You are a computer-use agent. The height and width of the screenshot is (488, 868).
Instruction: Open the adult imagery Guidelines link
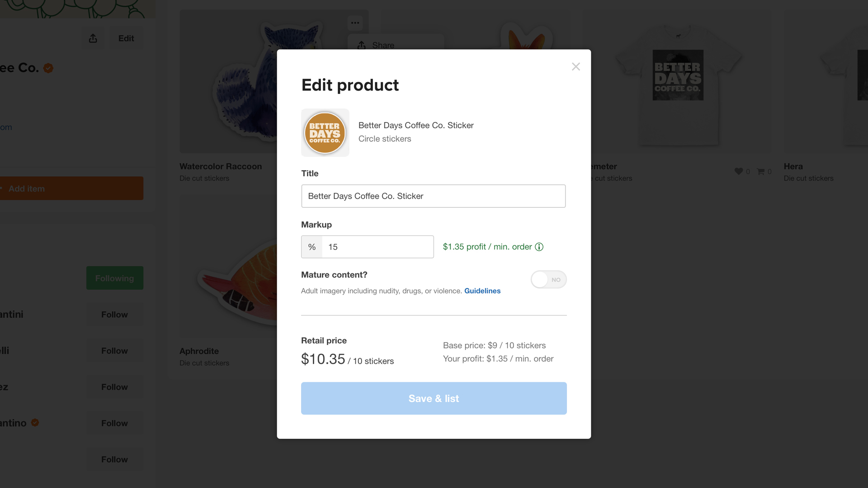tap(482, 291)
